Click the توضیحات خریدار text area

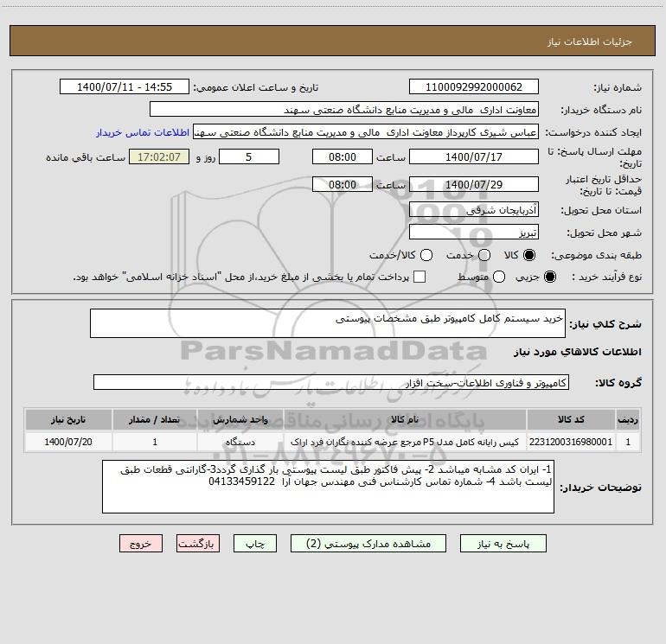click(x=328, y=487)
